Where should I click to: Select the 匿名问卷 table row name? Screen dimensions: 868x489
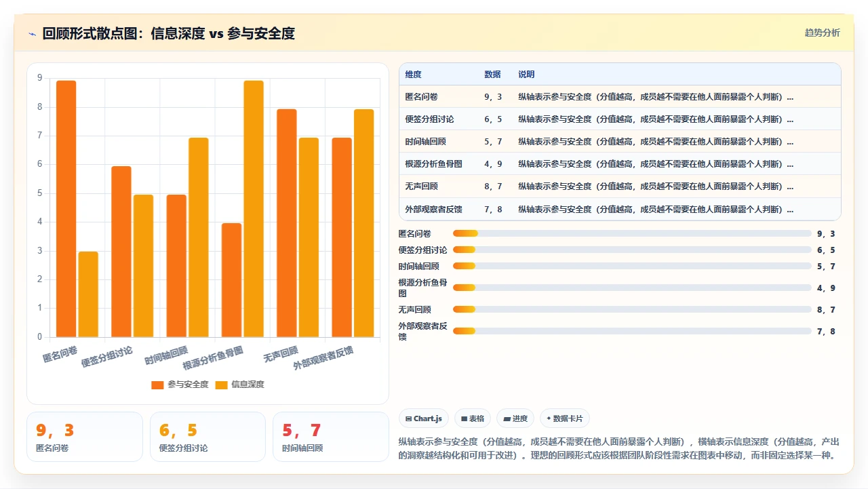(422, 97)
